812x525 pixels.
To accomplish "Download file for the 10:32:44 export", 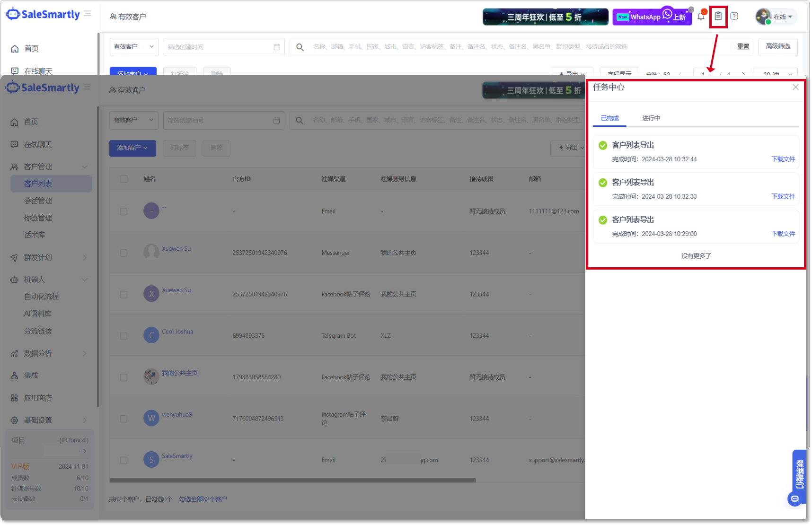I will coord(783,159).
